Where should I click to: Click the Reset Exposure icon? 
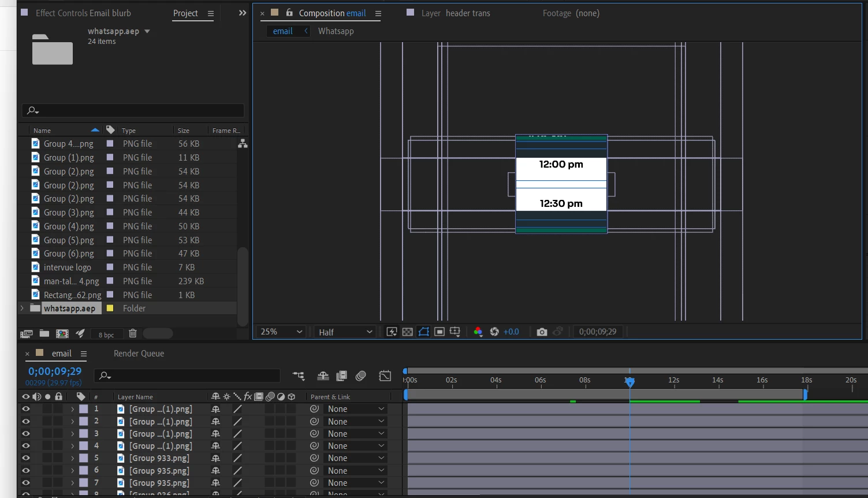click(x=494, y=332)
